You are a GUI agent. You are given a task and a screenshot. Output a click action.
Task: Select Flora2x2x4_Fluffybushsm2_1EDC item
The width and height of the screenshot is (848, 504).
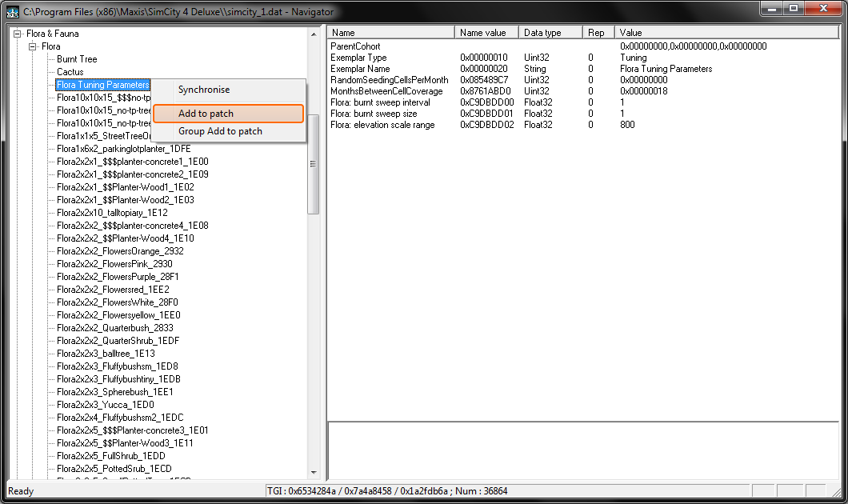120,418
